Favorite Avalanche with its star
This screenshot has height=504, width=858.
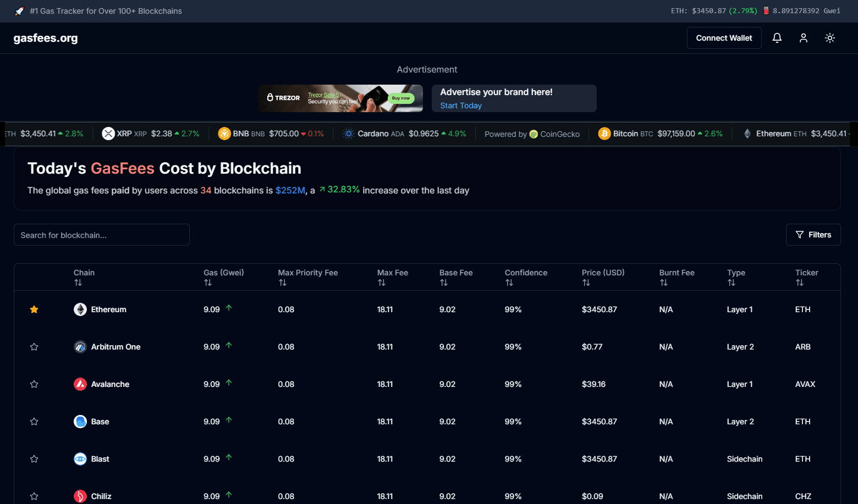point(34,384)
